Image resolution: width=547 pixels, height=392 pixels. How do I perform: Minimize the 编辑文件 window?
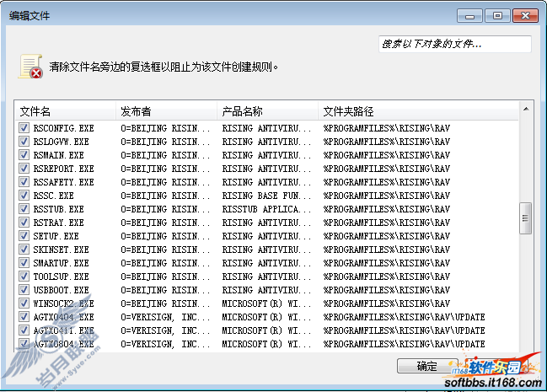point(469,16)
